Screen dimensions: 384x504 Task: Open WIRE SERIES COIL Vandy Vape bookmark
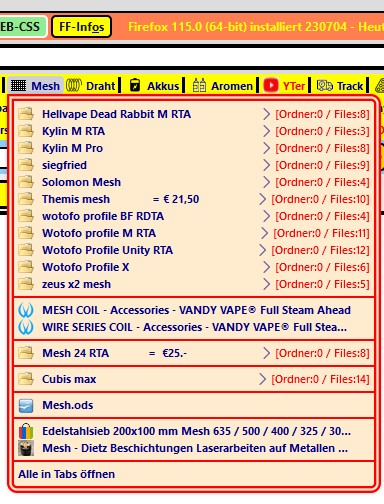tap(194, 327)
